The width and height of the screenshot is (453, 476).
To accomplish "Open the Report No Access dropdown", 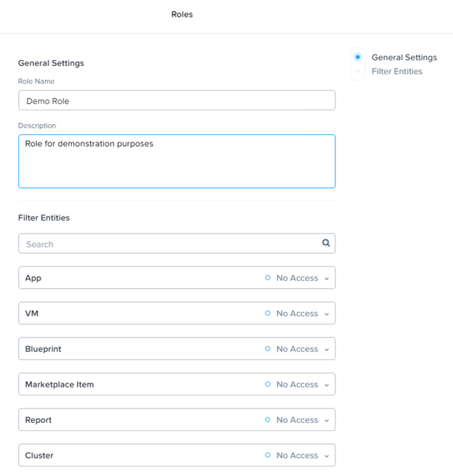I will coord(297,420).
